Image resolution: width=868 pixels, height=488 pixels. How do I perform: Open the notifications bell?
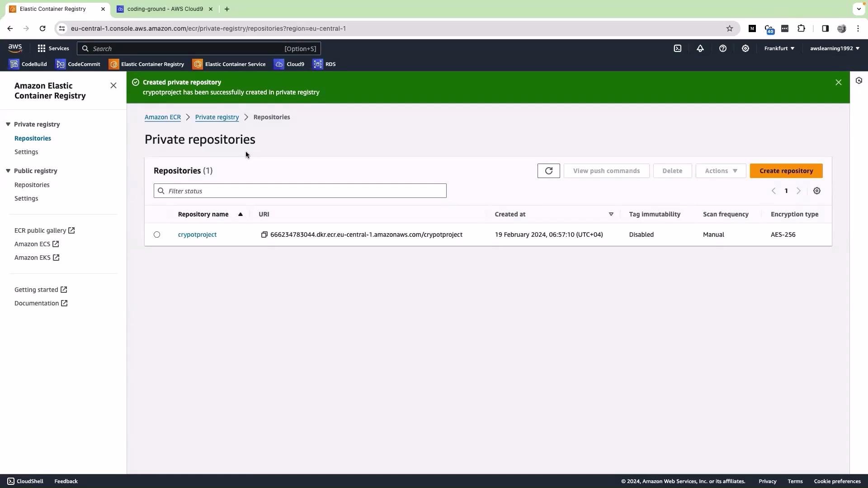[x=700, y=48]
